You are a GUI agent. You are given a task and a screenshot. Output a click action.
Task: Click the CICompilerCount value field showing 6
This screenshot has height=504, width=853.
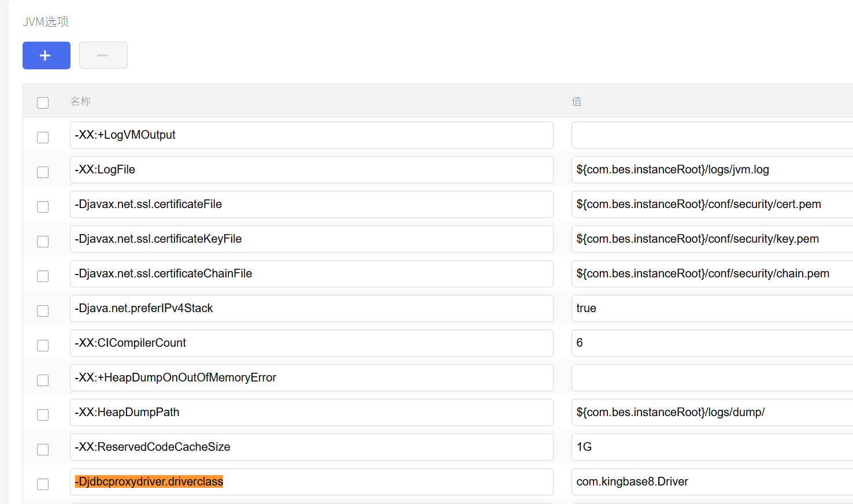click(x=711, y=343)
